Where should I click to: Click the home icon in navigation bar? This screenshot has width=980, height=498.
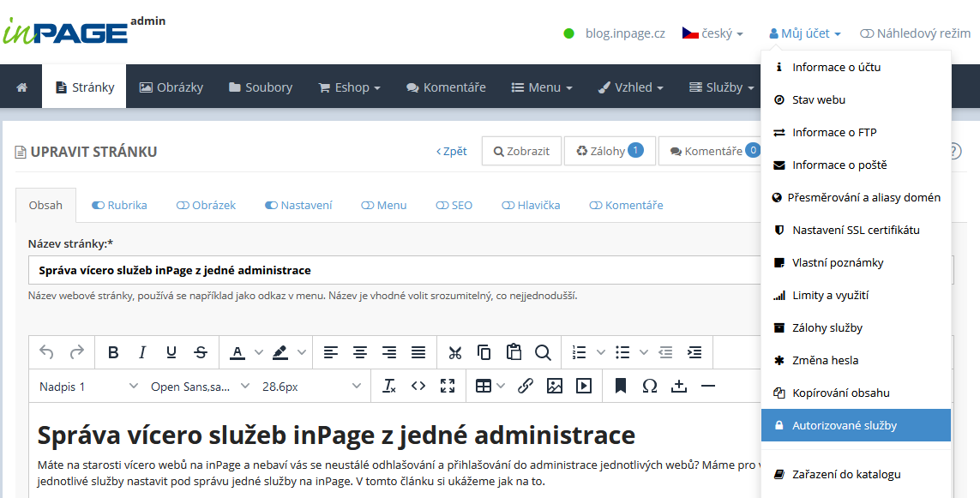[x=22, y=87]
